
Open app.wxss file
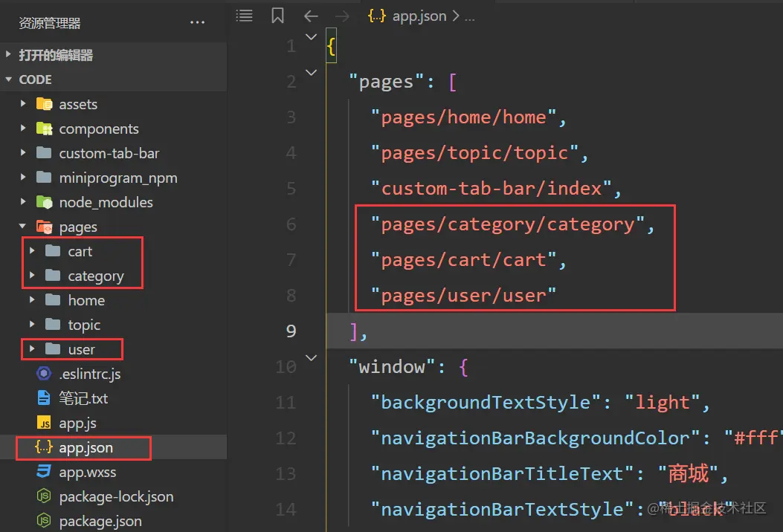pyautogui.click(x=88, y=472)
